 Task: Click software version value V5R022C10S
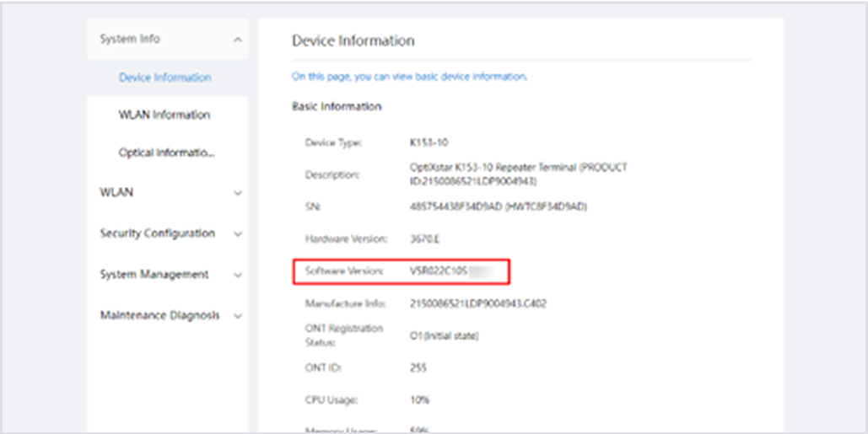(439, 271)
